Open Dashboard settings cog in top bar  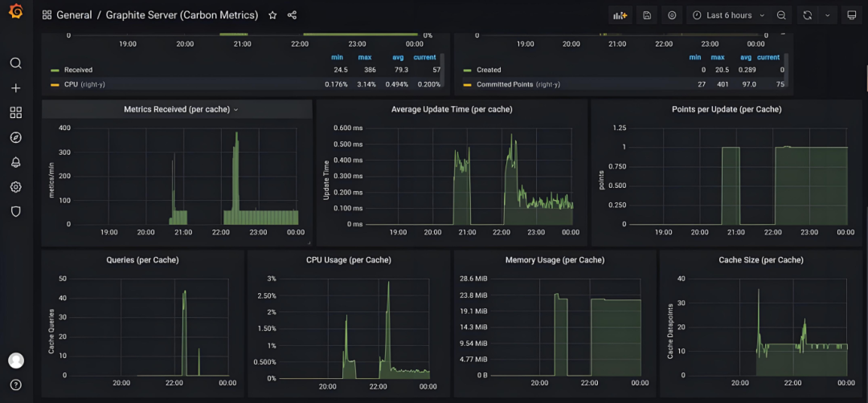[672, 15]
